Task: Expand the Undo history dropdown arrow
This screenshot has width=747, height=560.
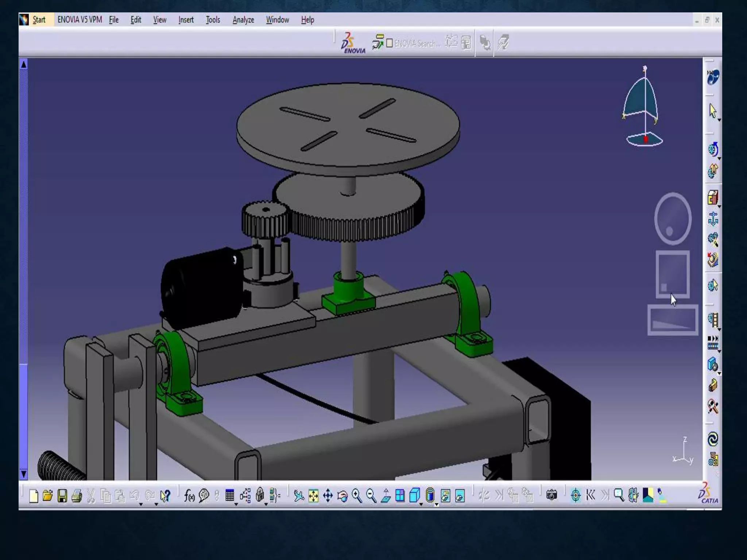Action: [x=141, y=504]
